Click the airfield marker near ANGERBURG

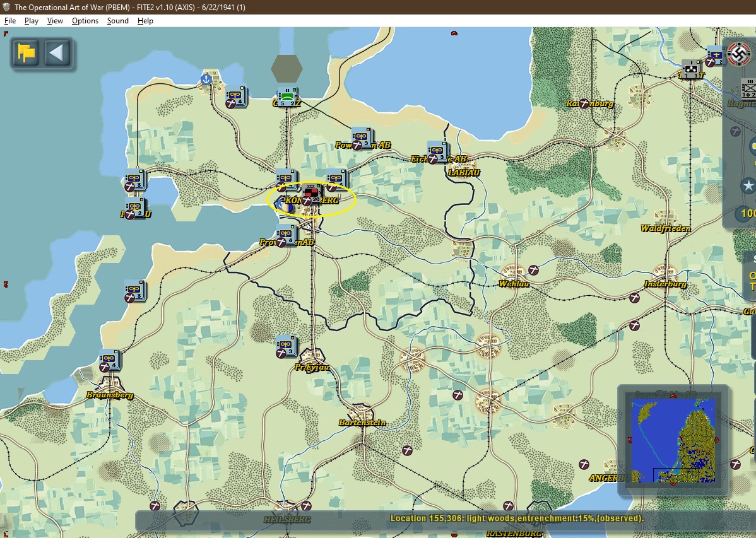(584, 464)
